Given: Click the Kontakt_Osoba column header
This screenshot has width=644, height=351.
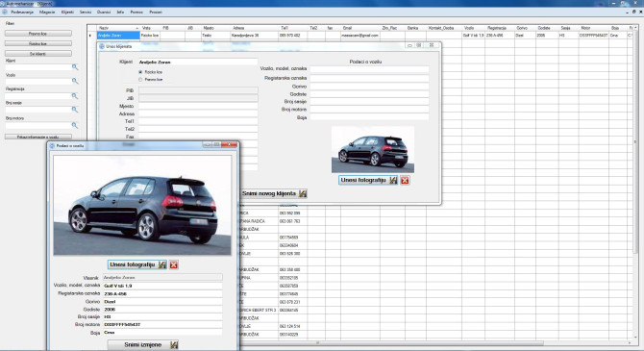Looking at the screenshot, I should tap(444, 28).
